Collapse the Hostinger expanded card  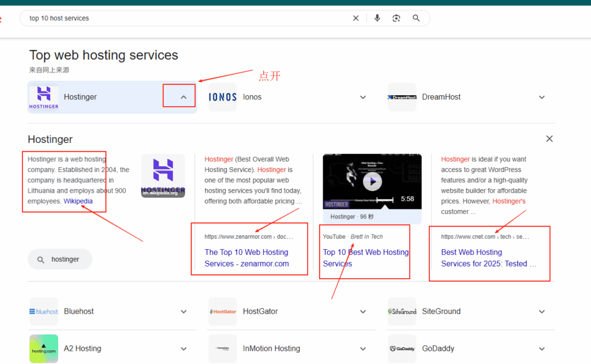click(184, 97)
